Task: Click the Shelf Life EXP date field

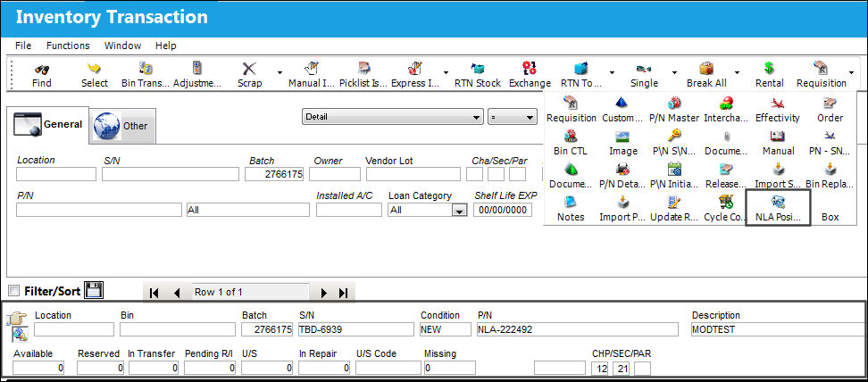Action: (x=503, y=210)
